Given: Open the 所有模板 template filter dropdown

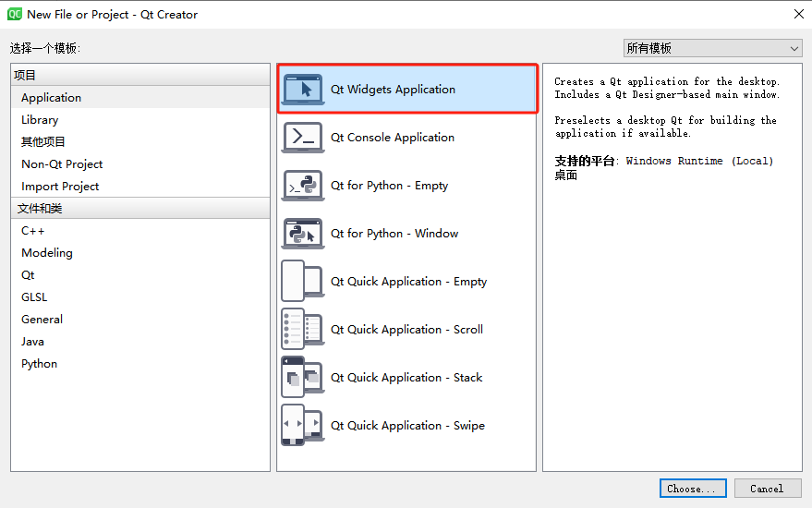Looking at the screenshot, I should tap(712, 48).
